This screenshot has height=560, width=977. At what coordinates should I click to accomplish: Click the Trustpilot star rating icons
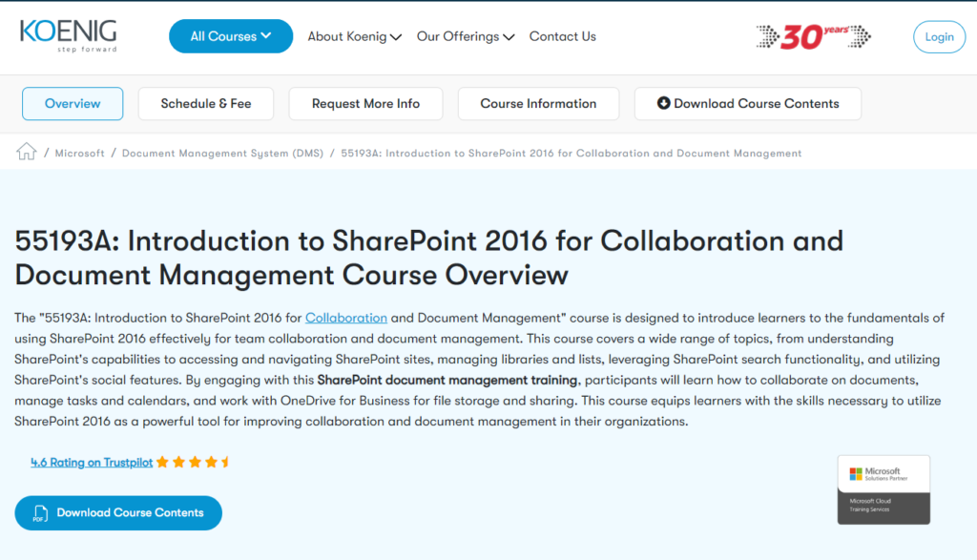[193, 462]
